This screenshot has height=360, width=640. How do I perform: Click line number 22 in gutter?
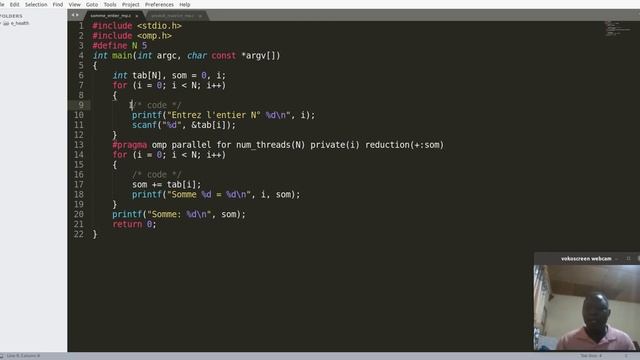click(x=79, y=234)
